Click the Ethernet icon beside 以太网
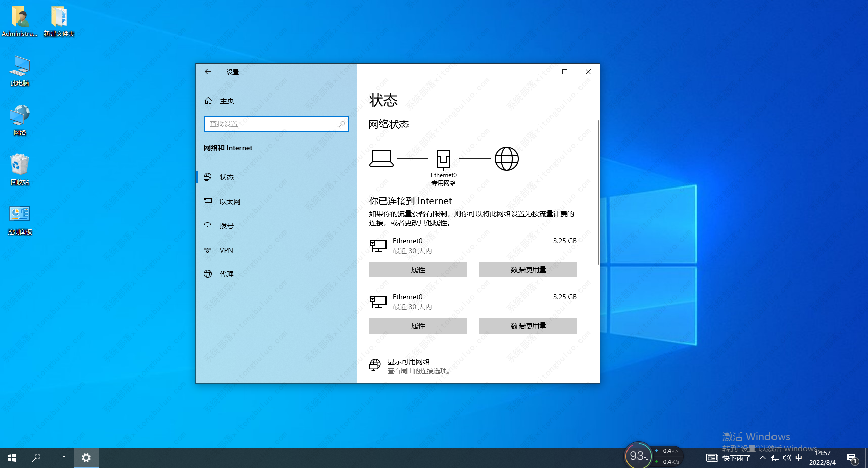Image resolution: width=868 pixels, height=468 pixels. (208, 201)
